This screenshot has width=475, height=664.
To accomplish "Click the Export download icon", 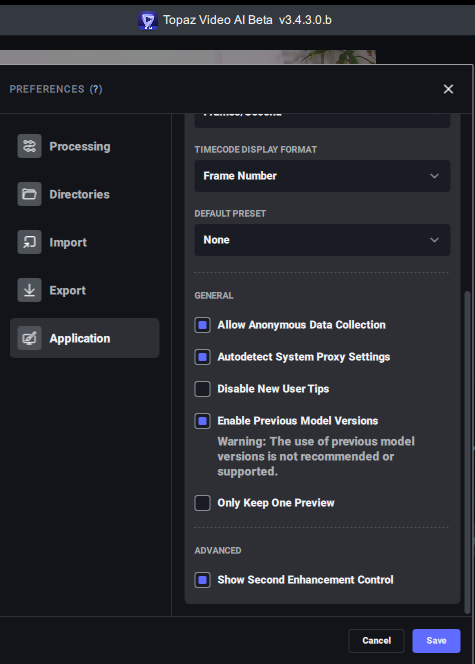I will click(x=29, y=290).
